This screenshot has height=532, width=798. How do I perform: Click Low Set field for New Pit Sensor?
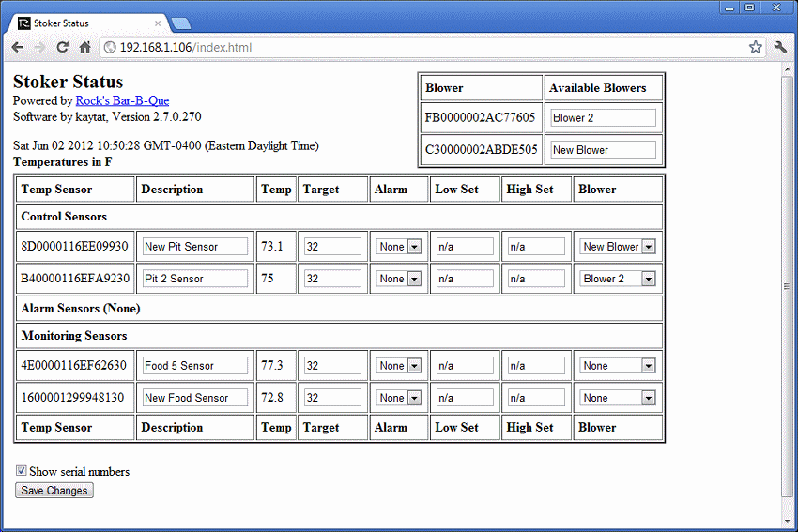click(x=465, y=247)
